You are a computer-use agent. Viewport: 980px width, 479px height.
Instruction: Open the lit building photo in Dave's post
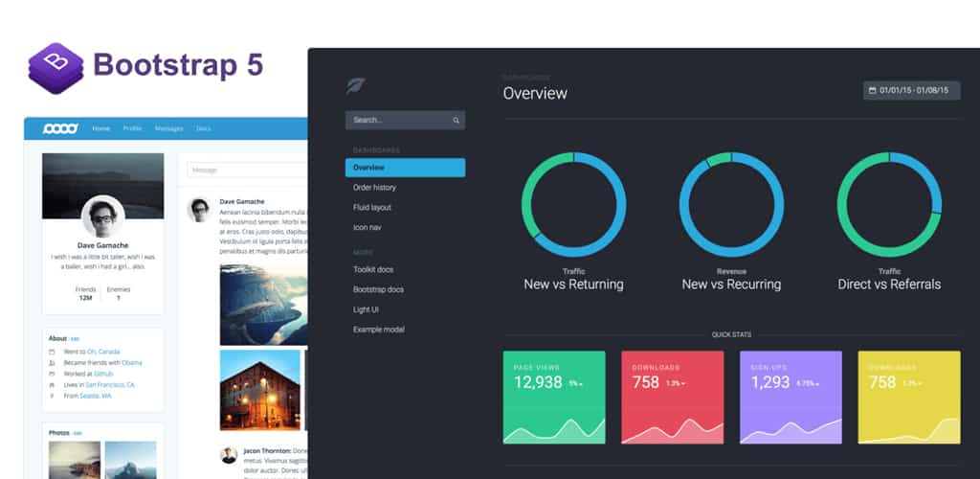click(260, 390)
